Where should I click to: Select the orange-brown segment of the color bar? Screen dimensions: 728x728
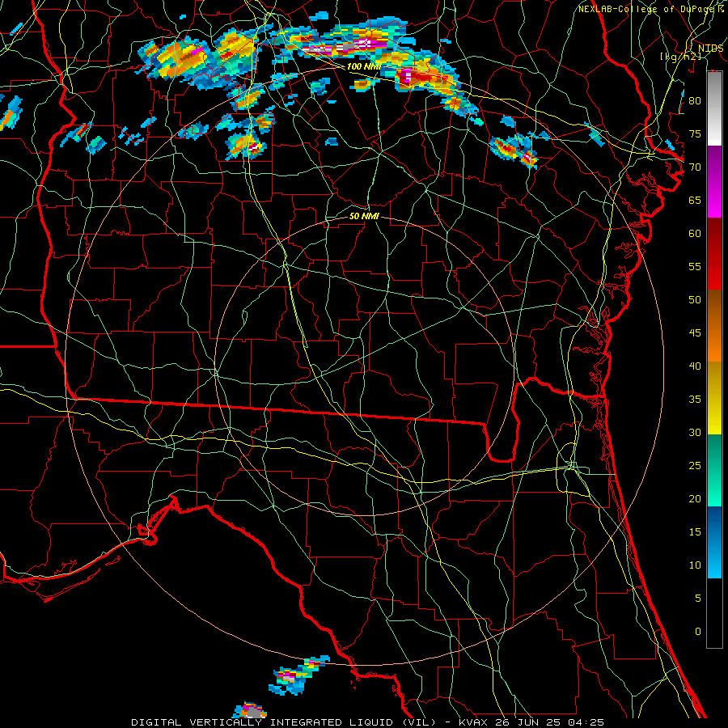(714, 326)
